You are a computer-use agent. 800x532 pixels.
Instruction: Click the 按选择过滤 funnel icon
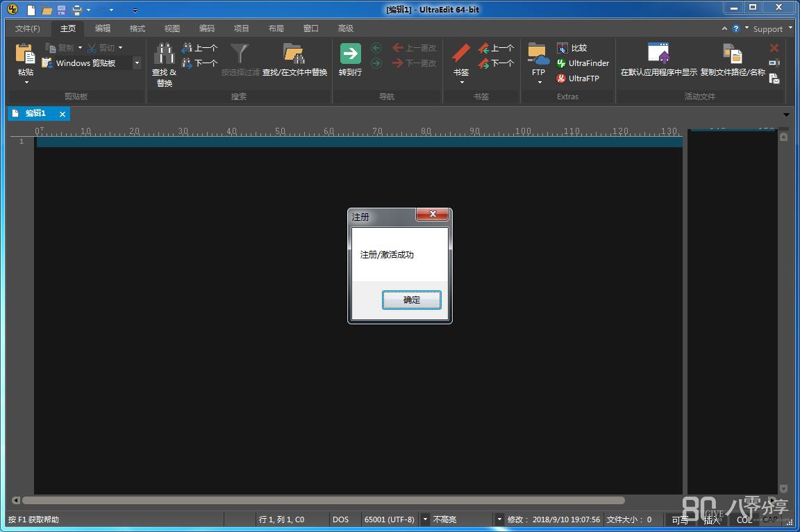[x=240, y=53]
